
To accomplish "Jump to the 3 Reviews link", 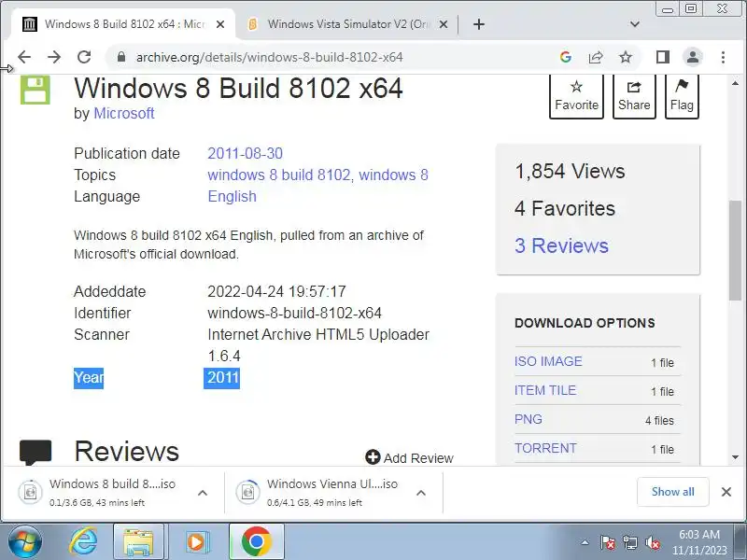I will [x=561, y=245].
